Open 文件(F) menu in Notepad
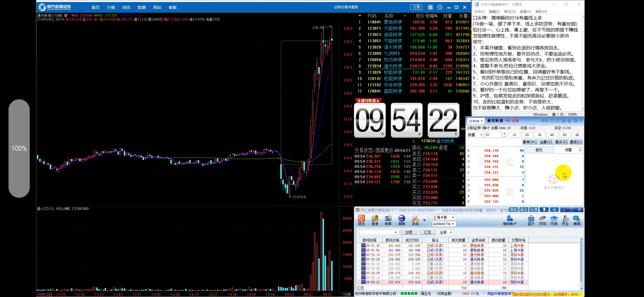This screenshot has height=297, width=644. coord(479,12)
